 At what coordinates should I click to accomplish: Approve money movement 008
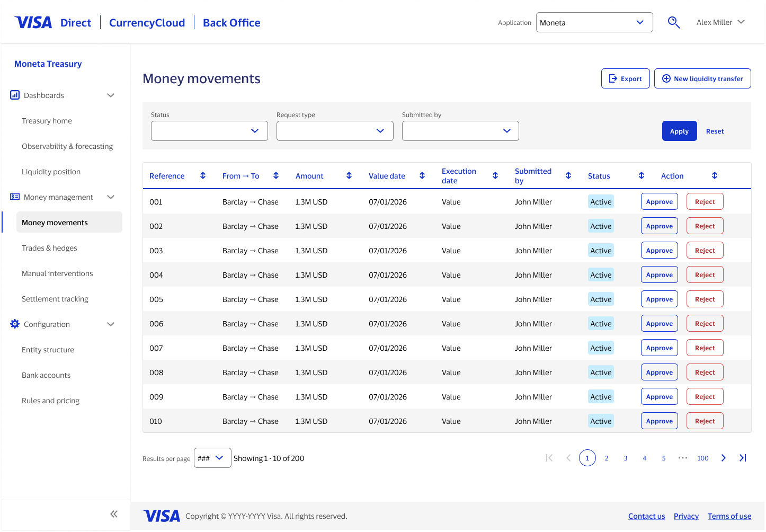pyautogui.click(x=660, y=372)
